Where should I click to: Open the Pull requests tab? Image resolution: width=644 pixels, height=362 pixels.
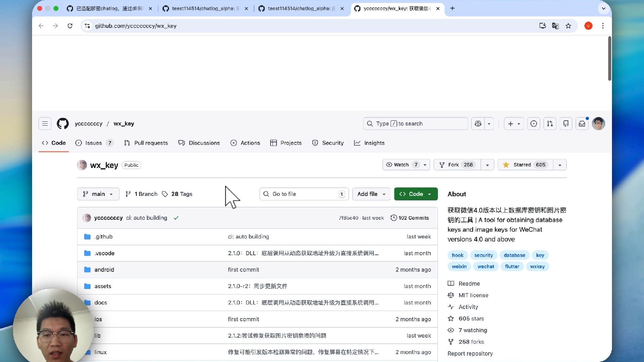(x=146, y=143)
